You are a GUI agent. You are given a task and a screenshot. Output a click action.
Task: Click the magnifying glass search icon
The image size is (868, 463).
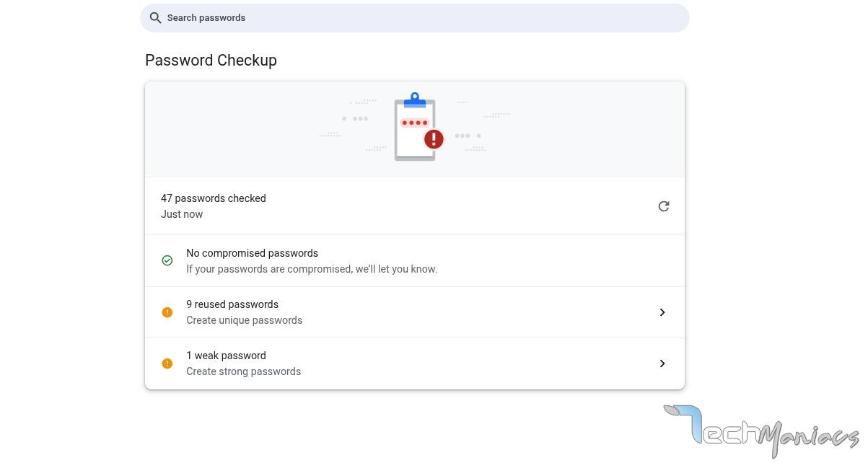tap(155, 18)
